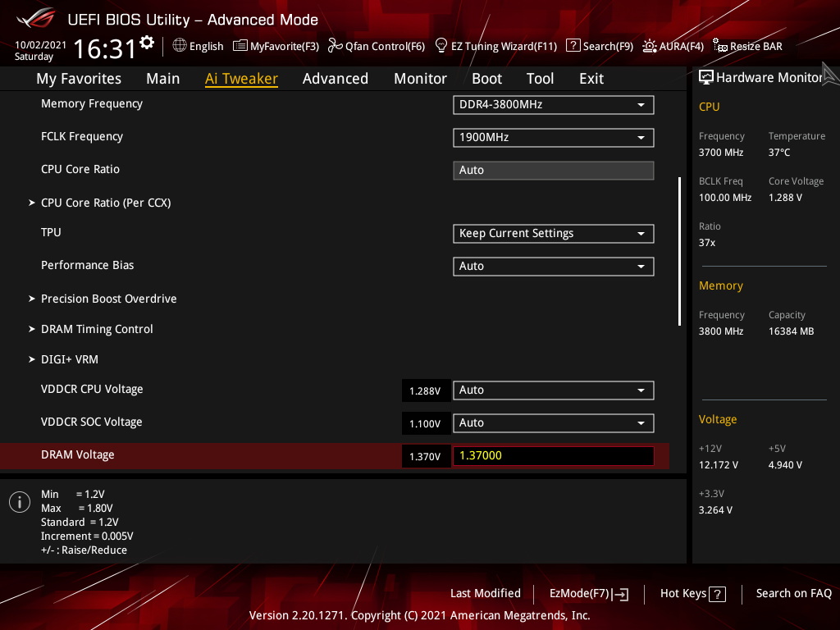Click the 12.172 V reading
840x630 pixels.
point(719,465)
